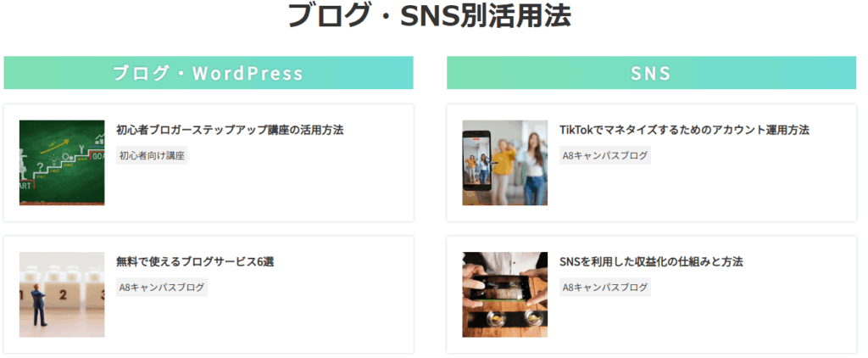The width and height of the screenshot is (868, 358).
Task: Open SNSを利用した収益化の仕組みと方法 article
Action: click(x=651, y=261)
